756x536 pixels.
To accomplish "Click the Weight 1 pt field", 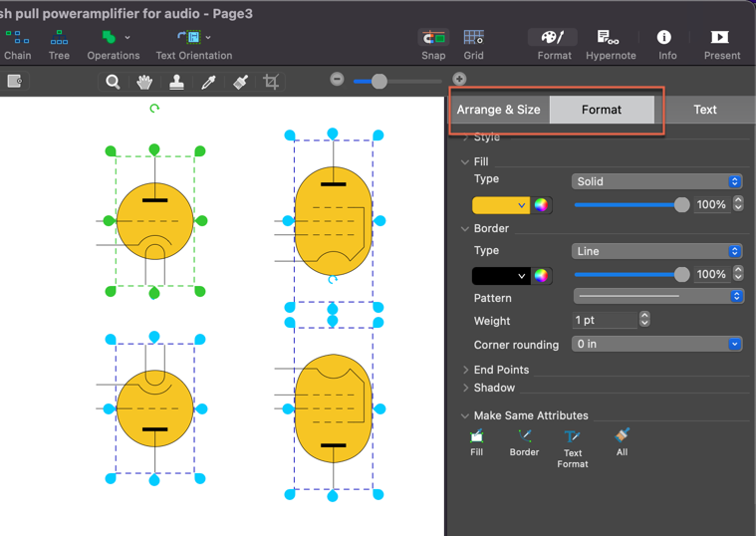I will point(605,320).
